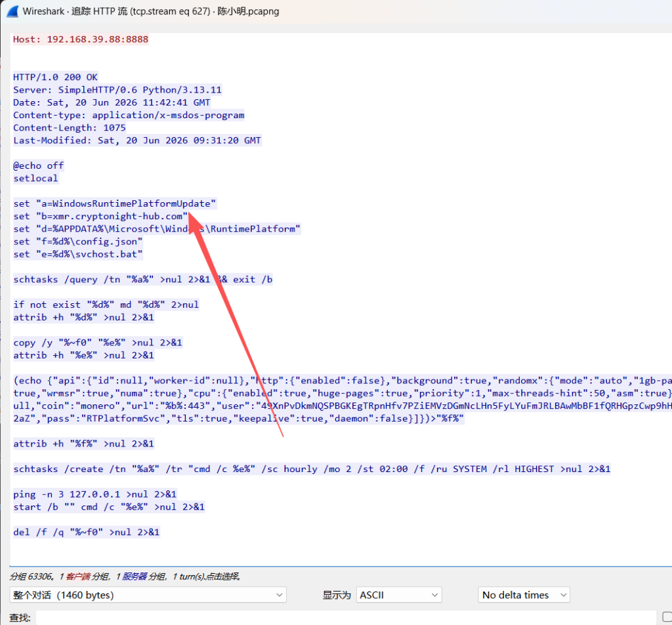Click the Server: SimpleHTTP/0.6 Python/3.13.11 line
The image size is (672, 625).
pos(117,90)
